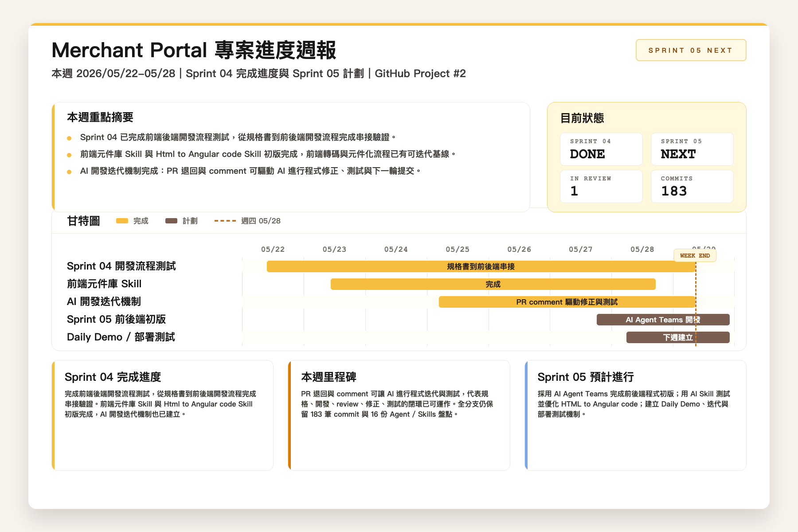Click the COMMITS 183 status tile

[x=692, y=186]
